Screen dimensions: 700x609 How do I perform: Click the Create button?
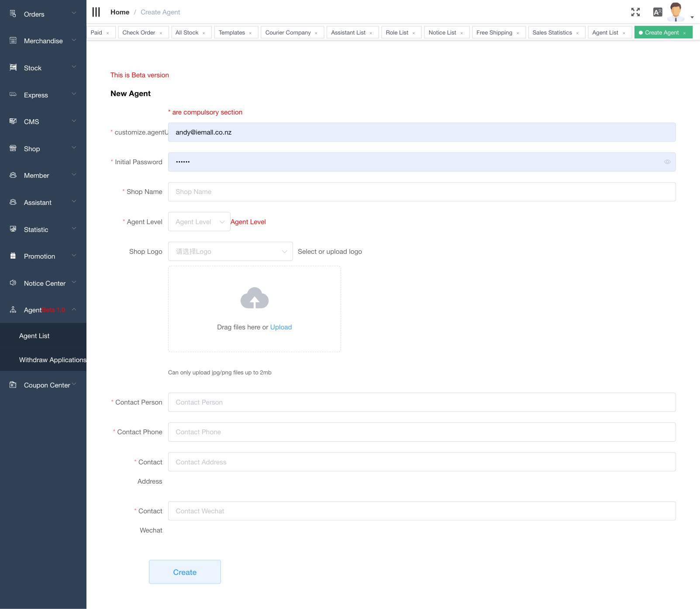(185, 572)
